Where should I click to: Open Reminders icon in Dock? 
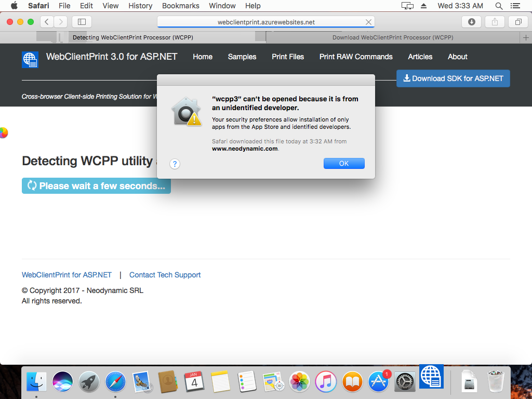[x=247, y=382]
